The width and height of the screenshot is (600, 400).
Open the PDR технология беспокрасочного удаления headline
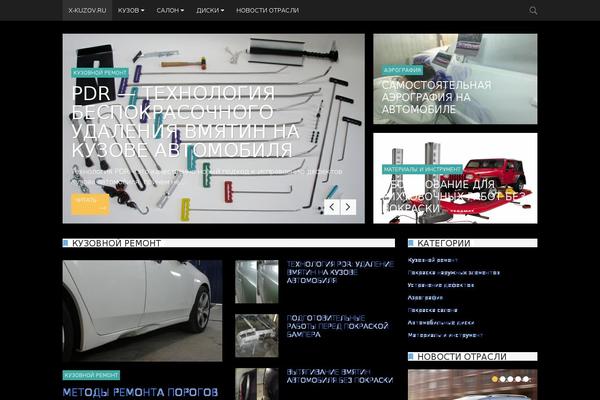point(186,121)
